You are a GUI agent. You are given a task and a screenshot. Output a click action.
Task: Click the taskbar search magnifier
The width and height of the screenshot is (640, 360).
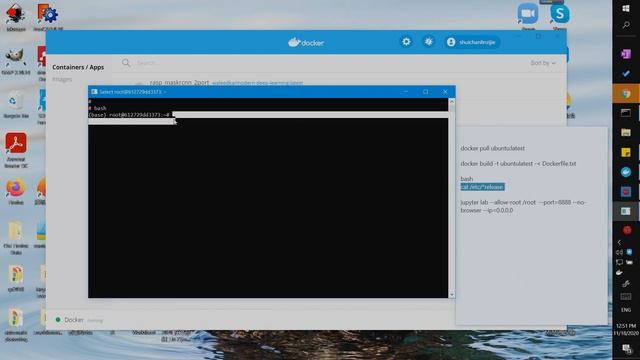tap(626, 25)
